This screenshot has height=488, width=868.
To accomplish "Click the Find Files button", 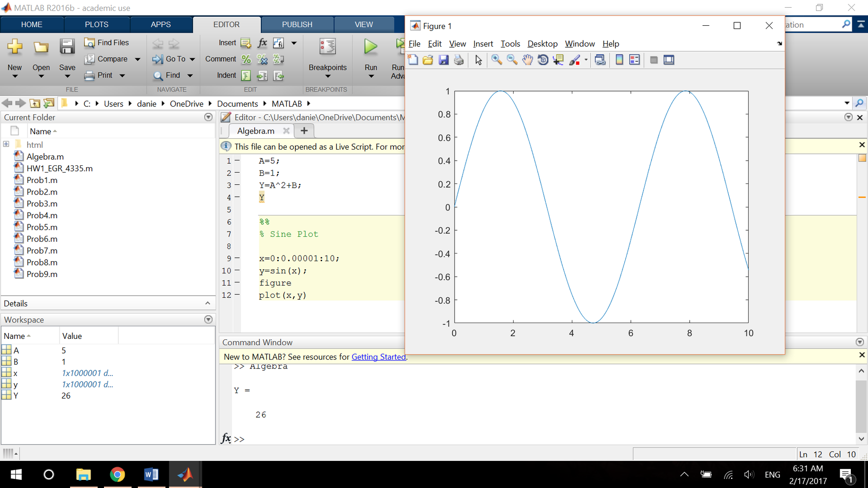I will coord(107,43).
